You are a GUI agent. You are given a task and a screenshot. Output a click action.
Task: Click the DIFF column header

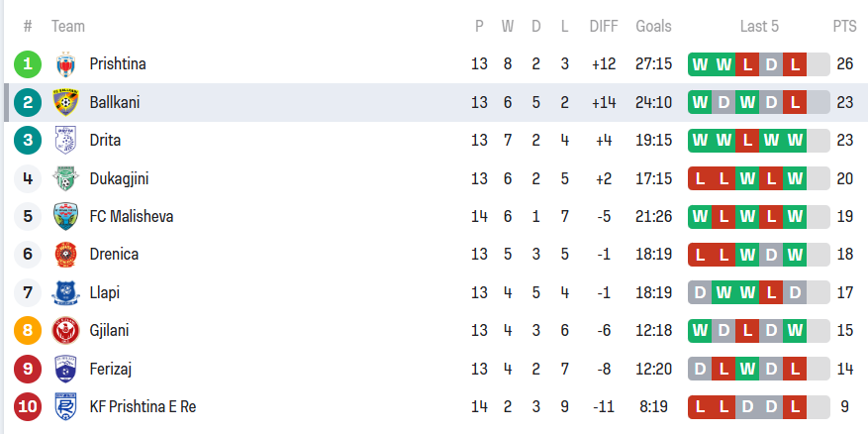pyautogui.click(x=603, y=27)
